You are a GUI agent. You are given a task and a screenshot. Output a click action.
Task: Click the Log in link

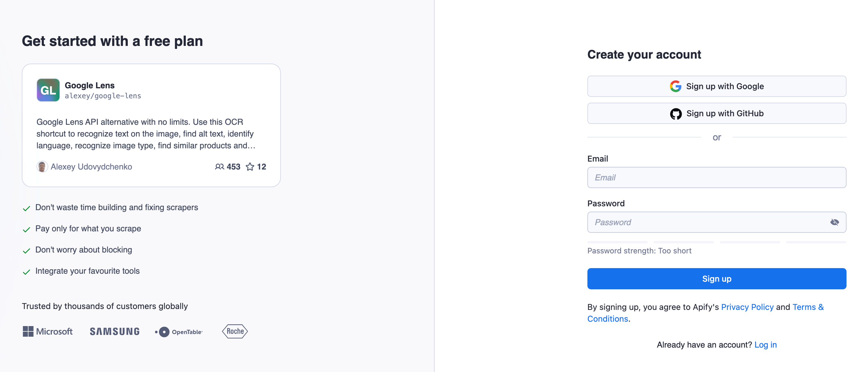click(766, 345)
